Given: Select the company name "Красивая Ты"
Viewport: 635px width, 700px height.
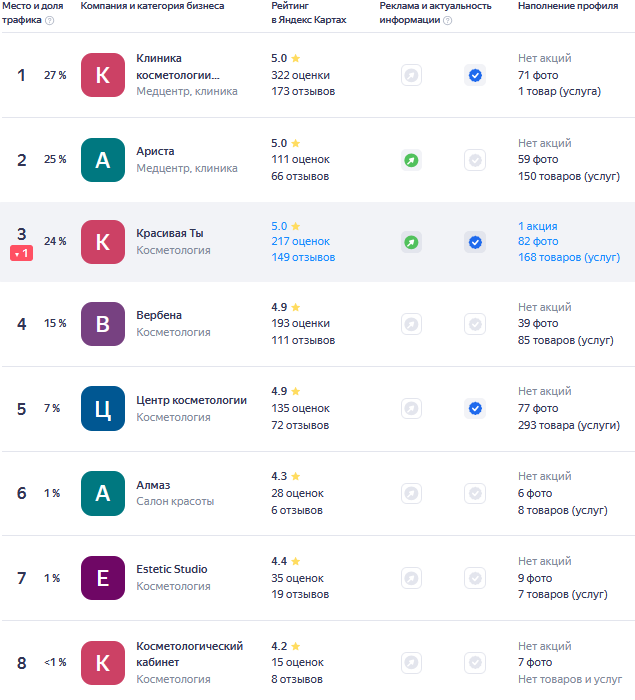Looking at the screenshot, I should tap(170, 233).
